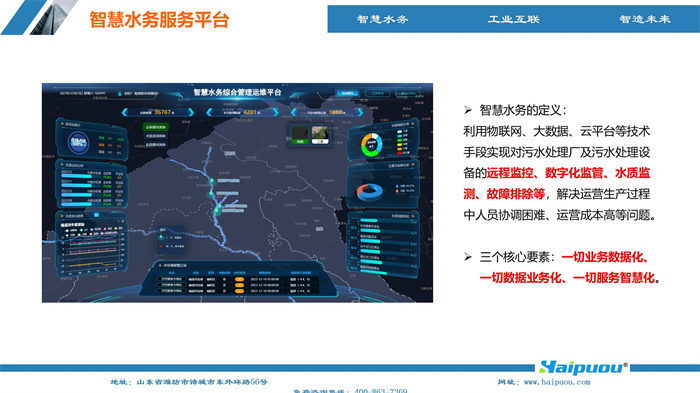Screen dimensions: 700x393
Task: Switch to the dark 地图 map thumbnail
Action: point(300,135)
